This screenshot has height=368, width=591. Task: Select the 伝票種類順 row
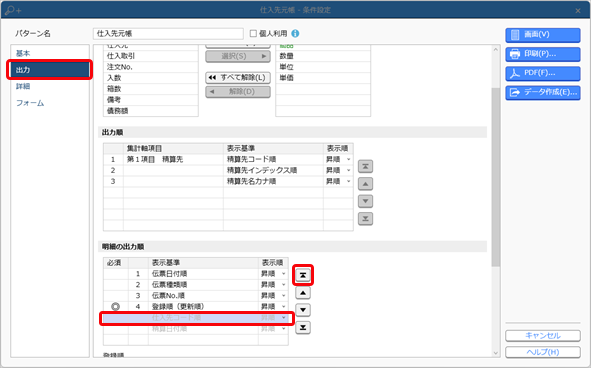pyautogui.click(x=196, y=285)
